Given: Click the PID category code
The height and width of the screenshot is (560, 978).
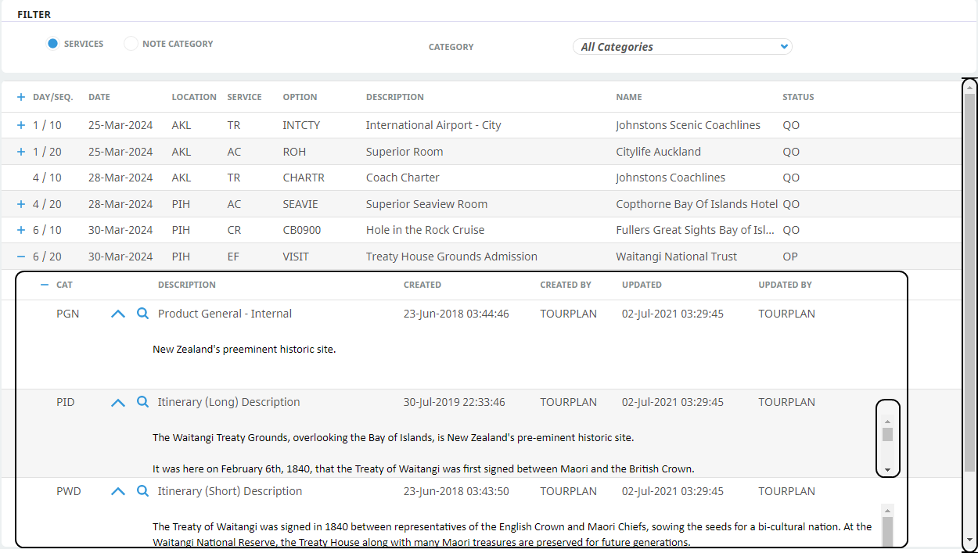Looking at the screenshot, I should coord(66,402).
